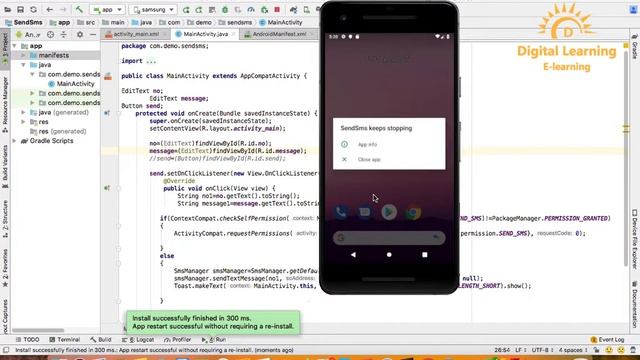Switch to AndroidManifest.xml tab
The image size is (640, 360).
(279, 34)
